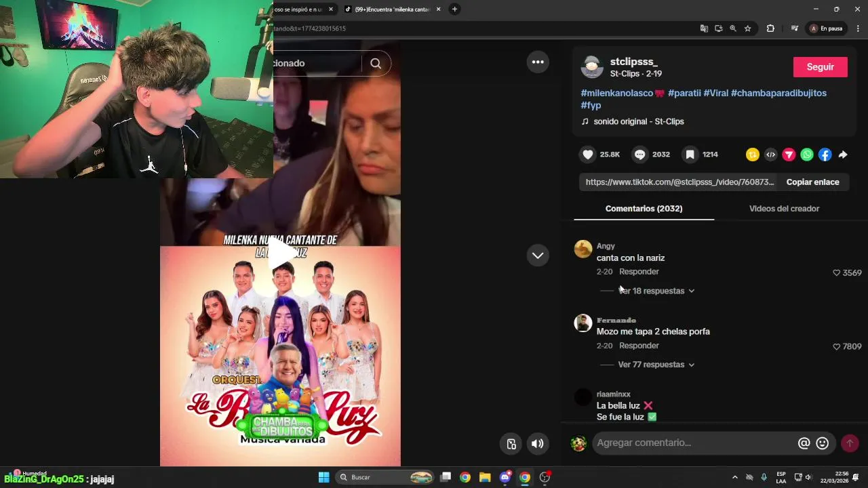Open the stclipsss_ profile avatar

(592, 67)
